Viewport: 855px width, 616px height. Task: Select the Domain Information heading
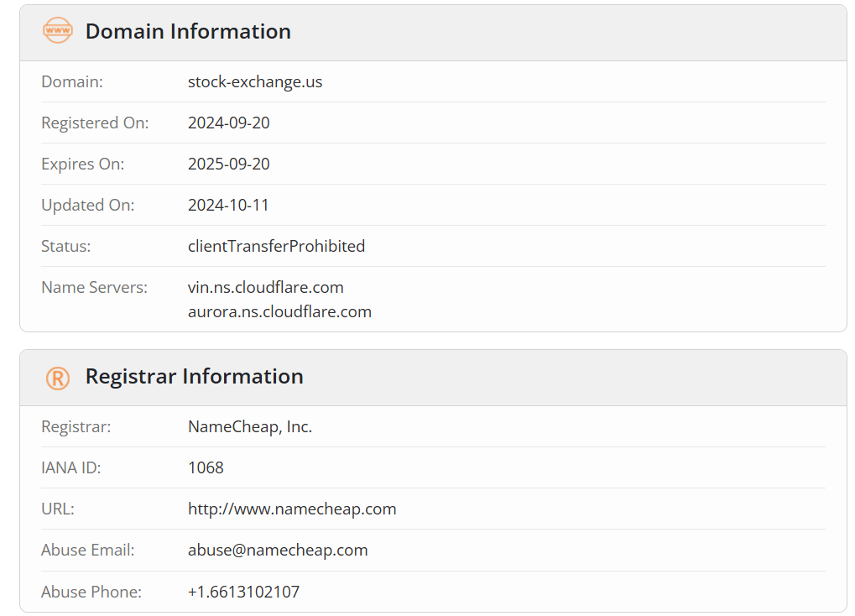(x=188, y=32)
